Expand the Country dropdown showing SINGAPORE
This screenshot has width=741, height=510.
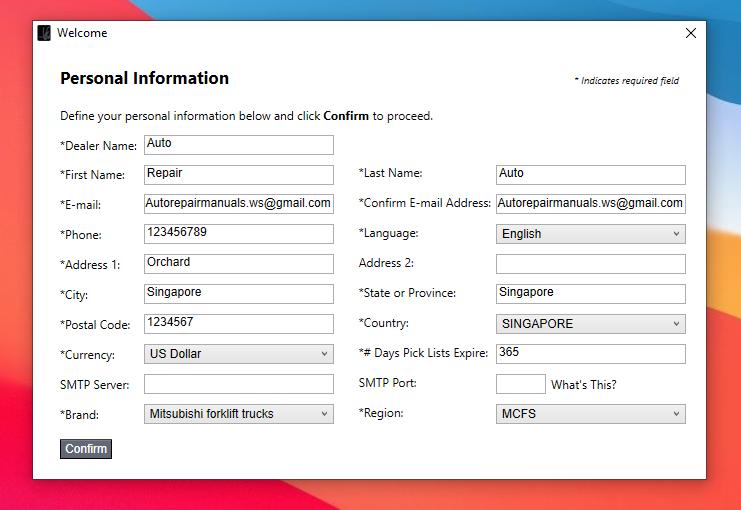(591, 324)
